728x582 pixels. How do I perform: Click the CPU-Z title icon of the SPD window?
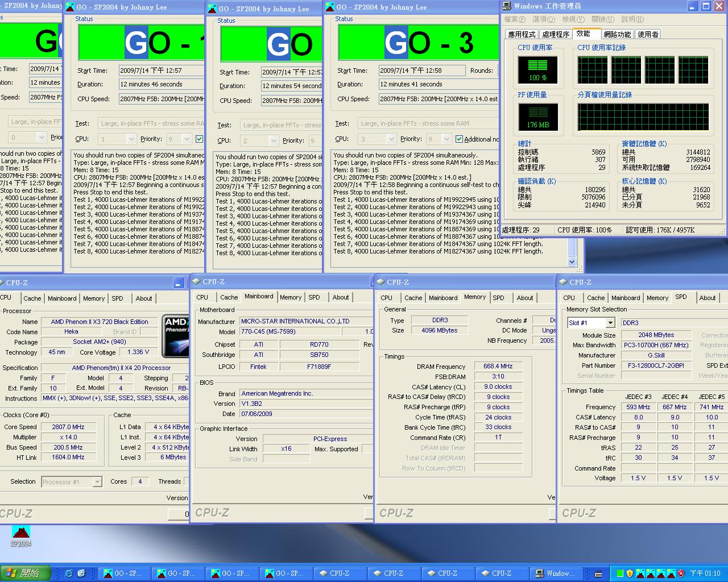563,282
